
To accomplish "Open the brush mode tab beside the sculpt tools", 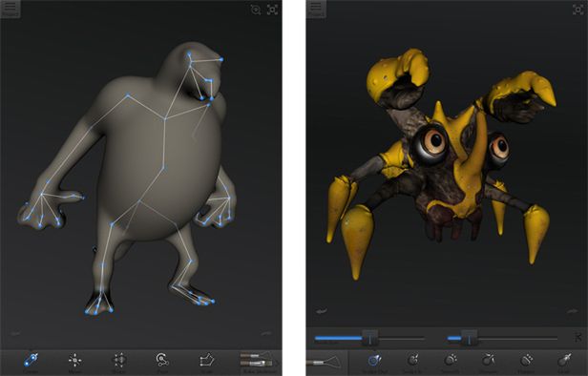I will coord(327,363).
